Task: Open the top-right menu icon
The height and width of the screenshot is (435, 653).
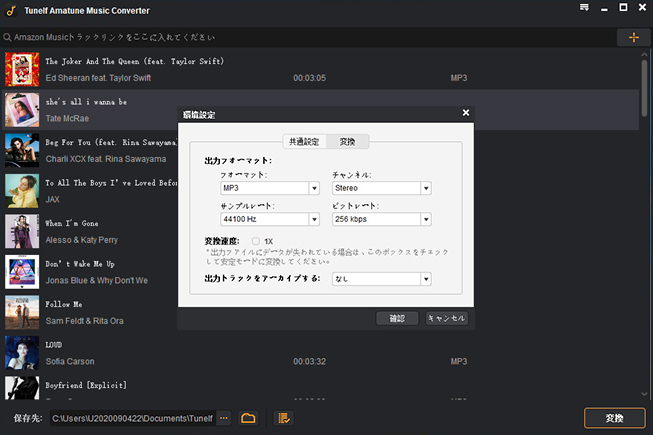Action: tap(584, 7)
